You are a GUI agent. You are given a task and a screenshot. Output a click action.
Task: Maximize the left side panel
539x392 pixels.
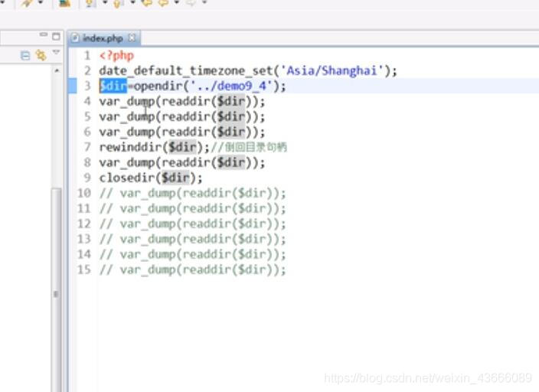[56, 36]
